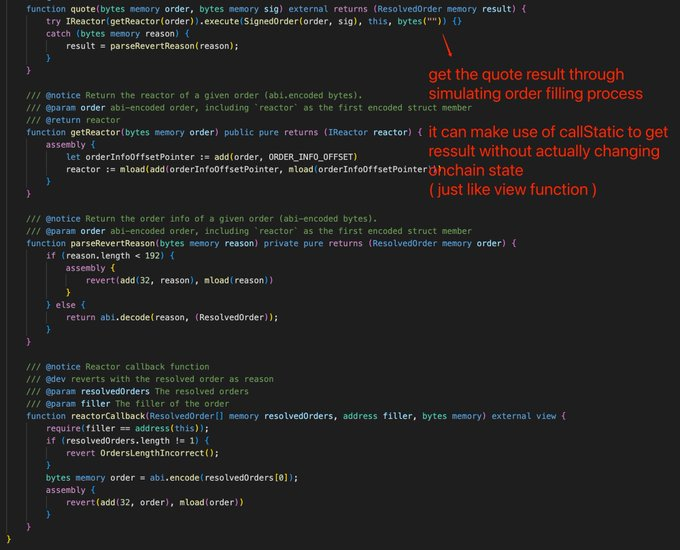Click the 'parseRevertReason' function declaration name
The width and height of the screenshot is (680, 550).
(x=112, y=243)
